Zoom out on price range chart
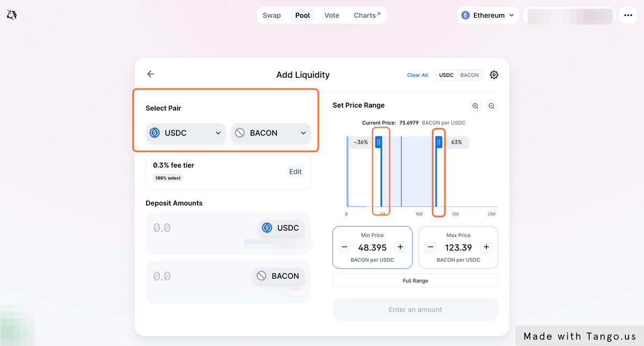The image size is (644, 346). [491, 106]
